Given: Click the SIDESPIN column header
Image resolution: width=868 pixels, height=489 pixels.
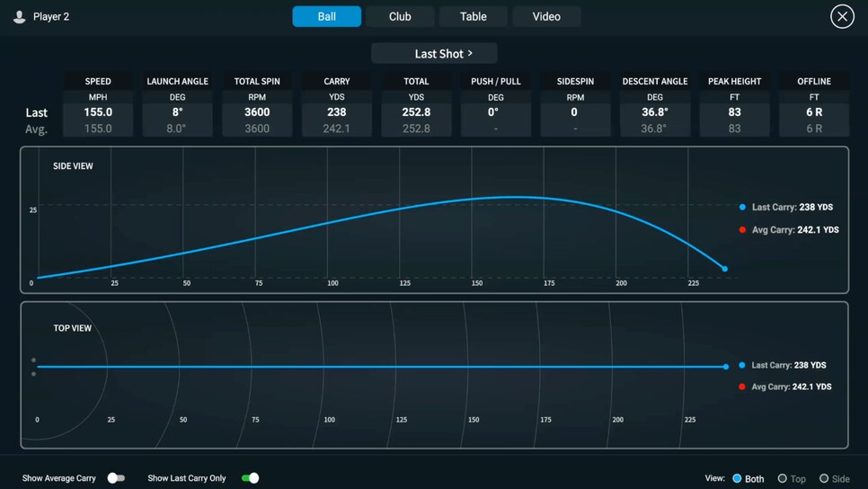Looking at the screenshot, I should tap(575, 82).
